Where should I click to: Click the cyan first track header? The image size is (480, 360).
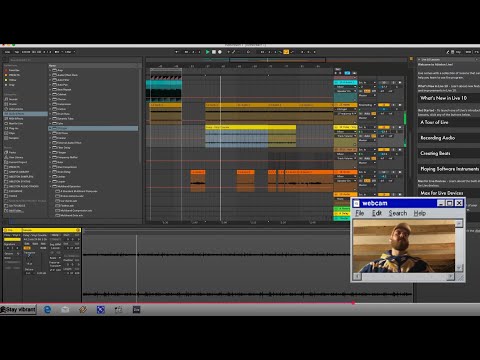click(x=345, y=82)
